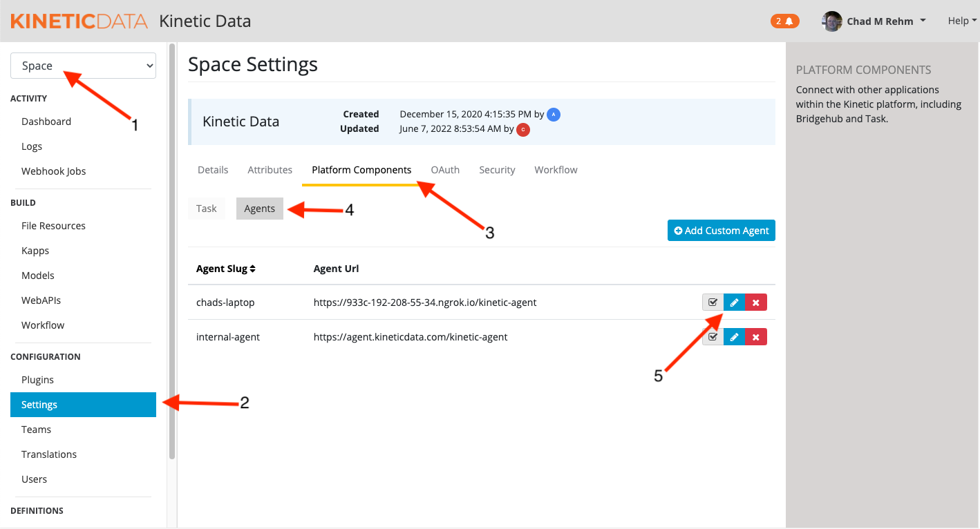Edit the chads-laptop agent with pencil icon
980x529 pixels.
[734, 302]
